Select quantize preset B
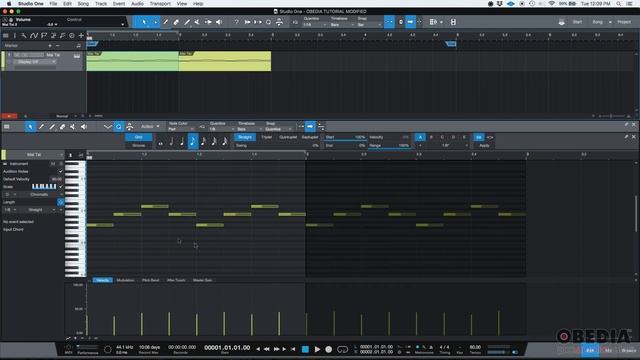This screenshot has width=640, height=360. [431, 137]
